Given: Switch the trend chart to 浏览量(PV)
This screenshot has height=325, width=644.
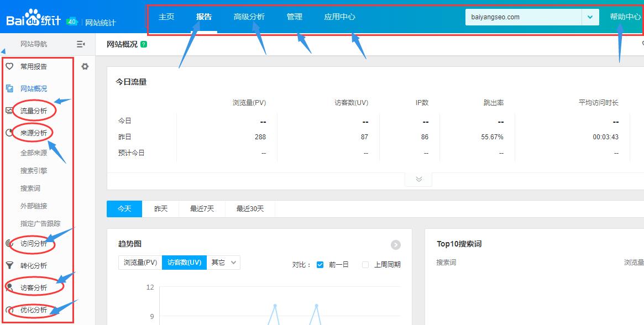Looking at the screenshot, I should point(140,263).
